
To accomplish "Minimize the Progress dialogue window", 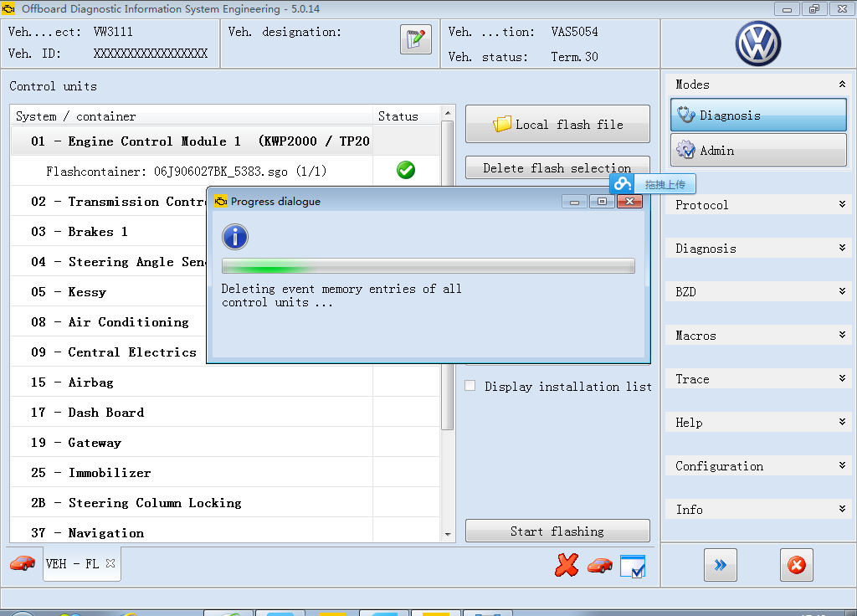I will (x=574, y=202).
